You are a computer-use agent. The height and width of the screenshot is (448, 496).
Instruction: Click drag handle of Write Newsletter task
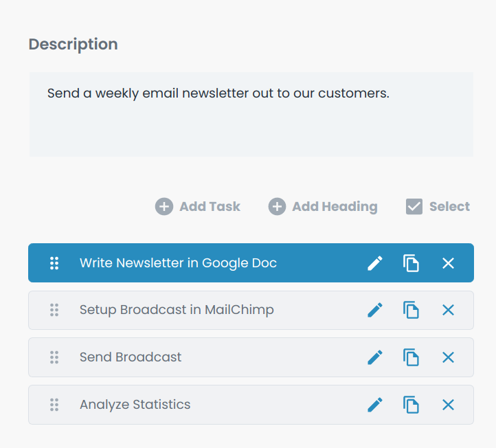[54, 263]
